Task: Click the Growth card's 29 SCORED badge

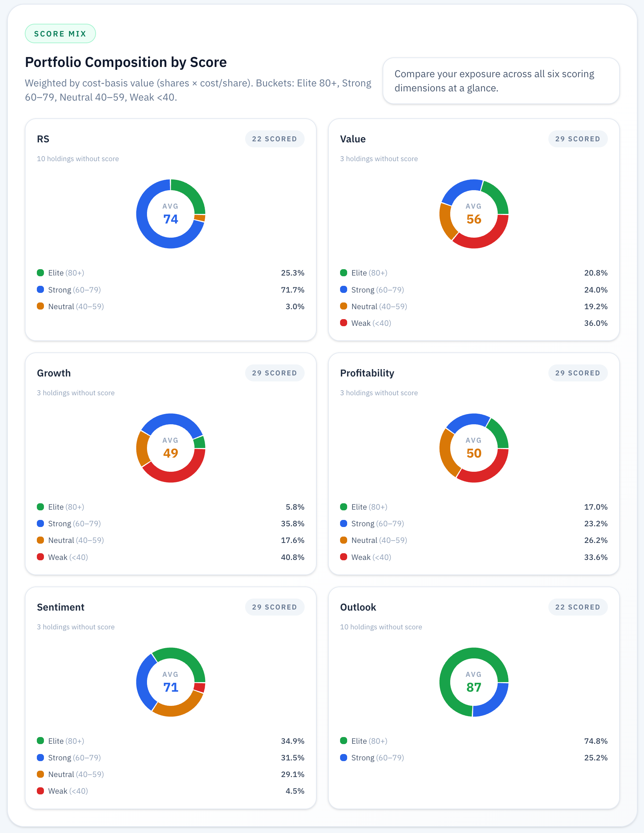Action: point(275,373)
